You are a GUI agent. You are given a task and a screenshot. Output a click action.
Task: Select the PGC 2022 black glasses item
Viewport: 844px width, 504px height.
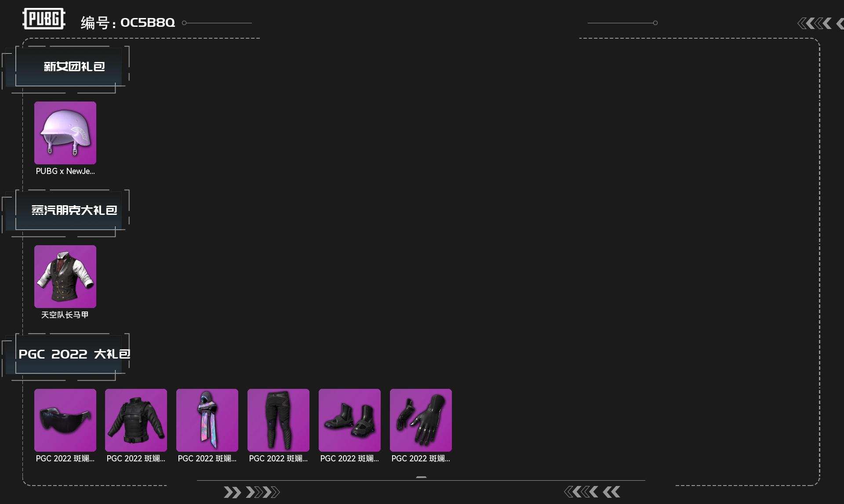[x=65, y=420]
